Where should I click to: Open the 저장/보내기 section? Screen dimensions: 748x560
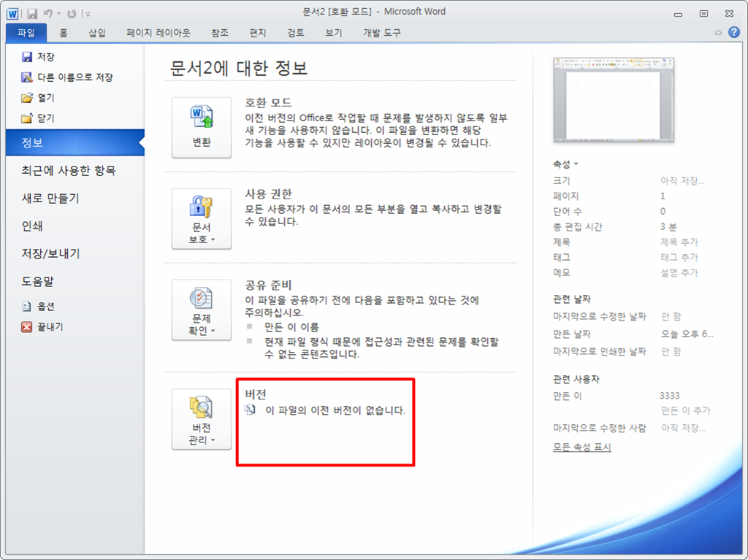(x=50, y=253)
